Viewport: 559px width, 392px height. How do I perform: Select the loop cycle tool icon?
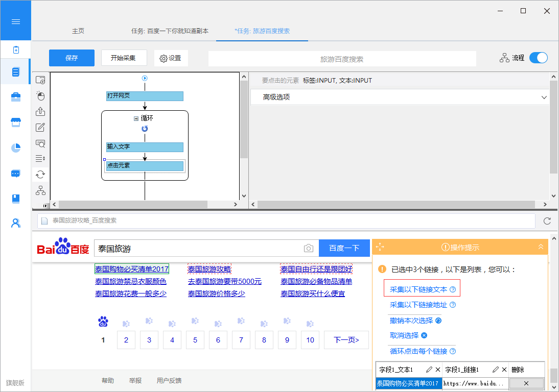[40, 174]
